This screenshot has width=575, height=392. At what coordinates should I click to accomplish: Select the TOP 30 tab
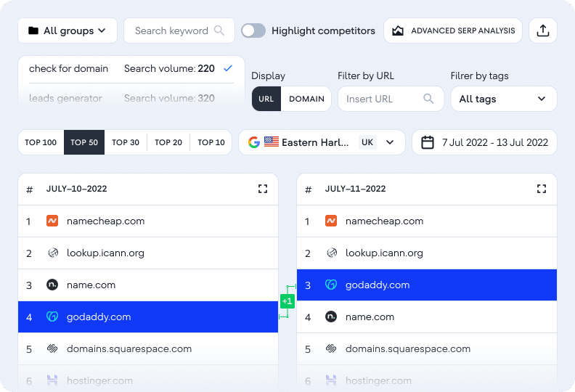click(126, 142)
